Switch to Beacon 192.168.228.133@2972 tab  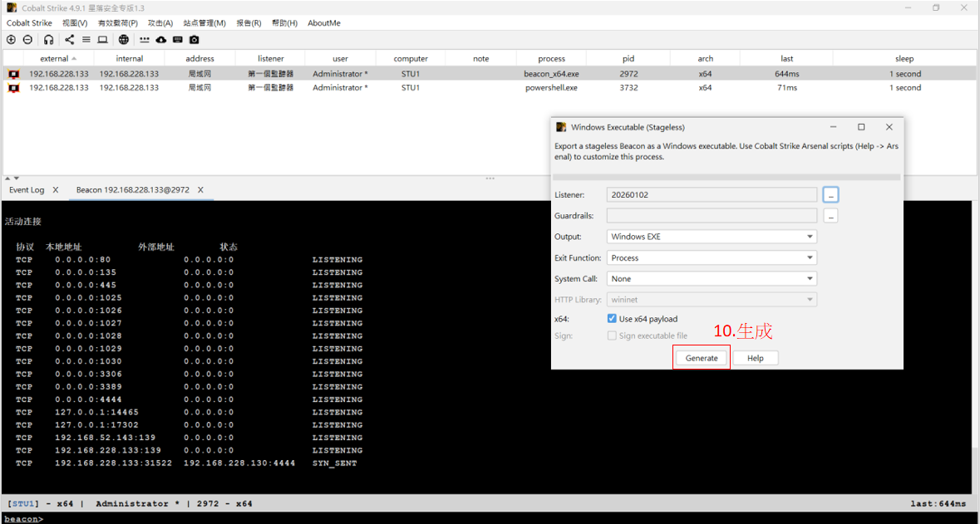(131, 190)
